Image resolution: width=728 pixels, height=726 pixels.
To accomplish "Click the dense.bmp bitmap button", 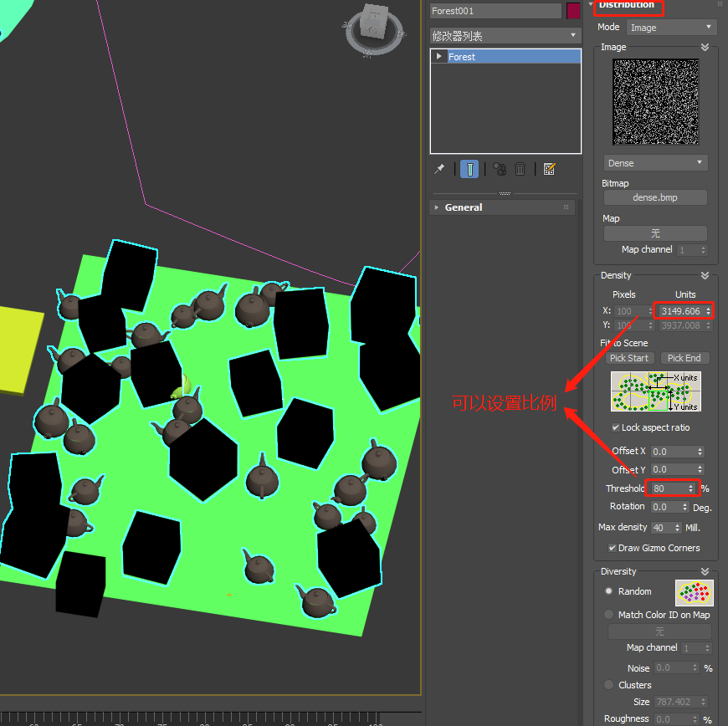I will (655, 197).
